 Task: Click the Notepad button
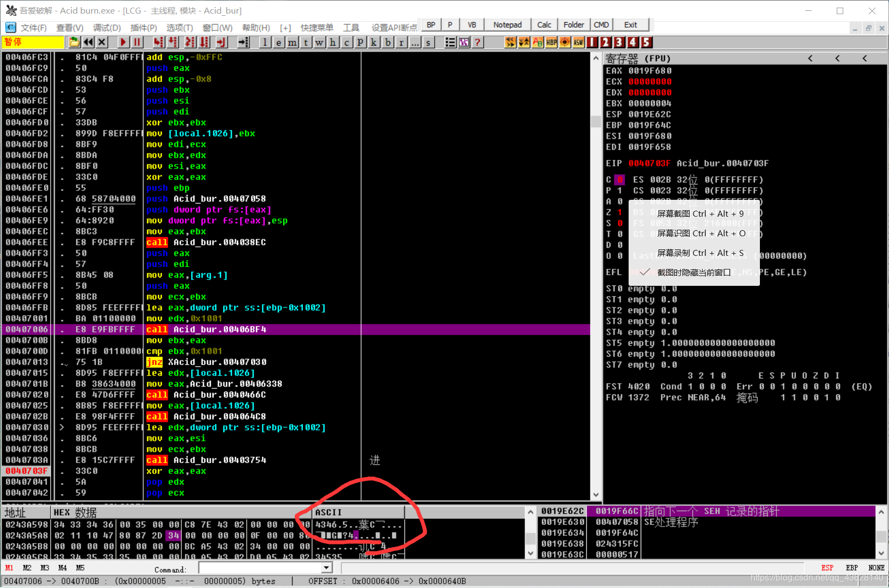coord(507,24)
